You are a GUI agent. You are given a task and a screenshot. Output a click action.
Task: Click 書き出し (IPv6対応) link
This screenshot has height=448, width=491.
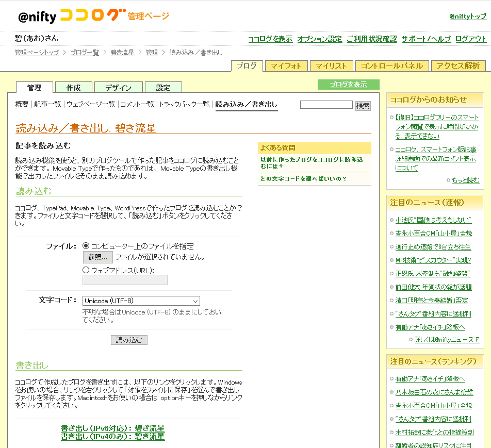coord(113,428)
